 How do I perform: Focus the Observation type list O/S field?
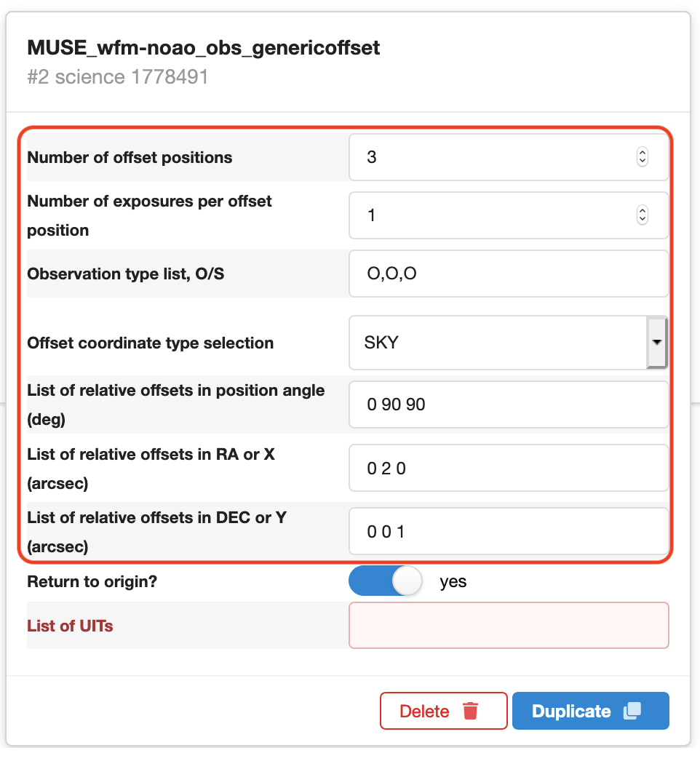pos(509,274)
